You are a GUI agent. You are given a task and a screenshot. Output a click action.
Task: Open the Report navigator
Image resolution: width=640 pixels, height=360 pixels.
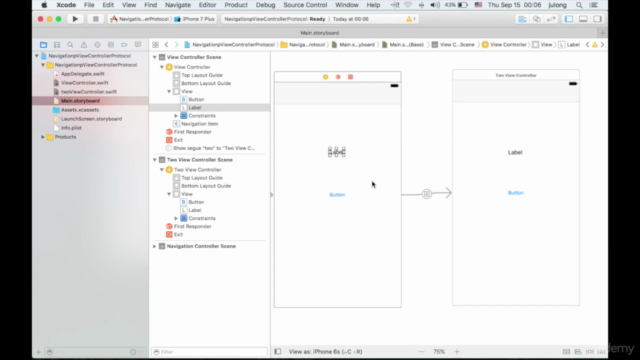point(138,44)
